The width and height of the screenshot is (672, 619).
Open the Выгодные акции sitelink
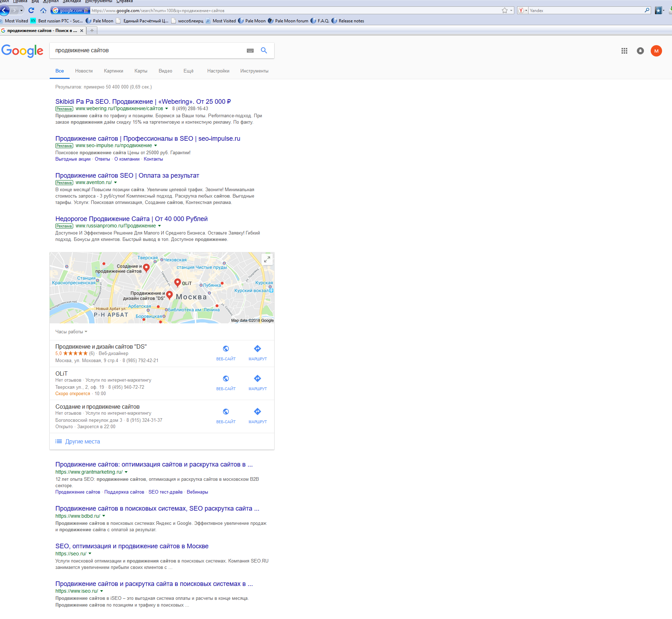73,159
